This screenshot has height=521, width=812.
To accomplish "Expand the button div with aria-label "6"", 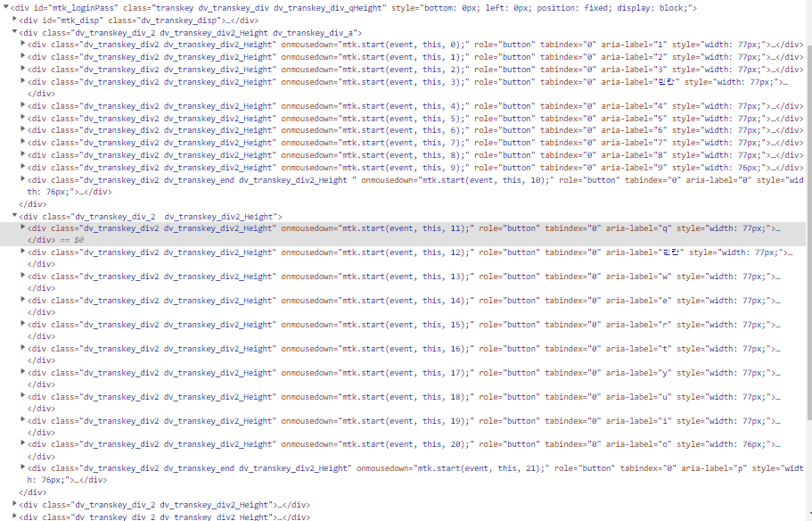I will 23,129.
